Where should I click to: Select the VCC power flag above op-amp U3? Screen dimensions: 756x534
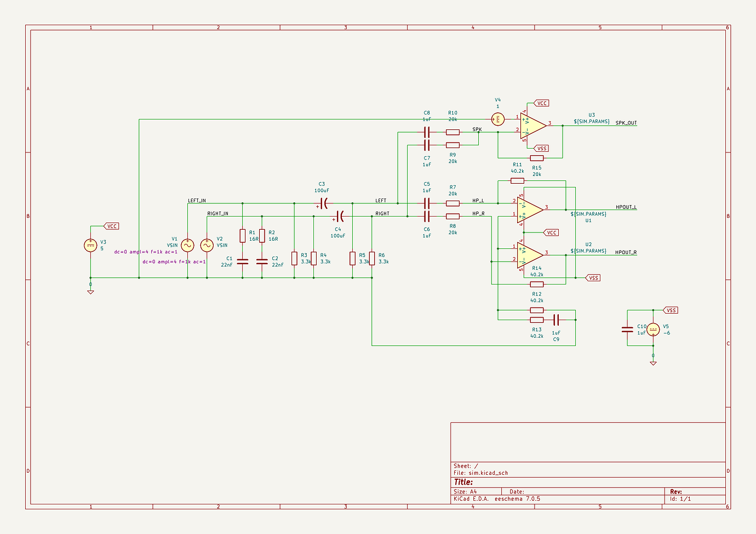point(542,103)
